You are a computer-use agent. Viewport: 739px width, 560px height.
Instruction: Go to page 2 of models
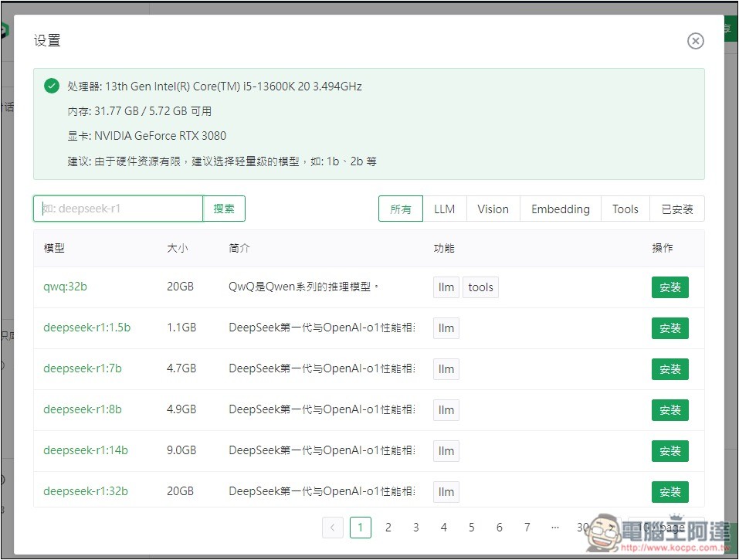tap(388, 528)
